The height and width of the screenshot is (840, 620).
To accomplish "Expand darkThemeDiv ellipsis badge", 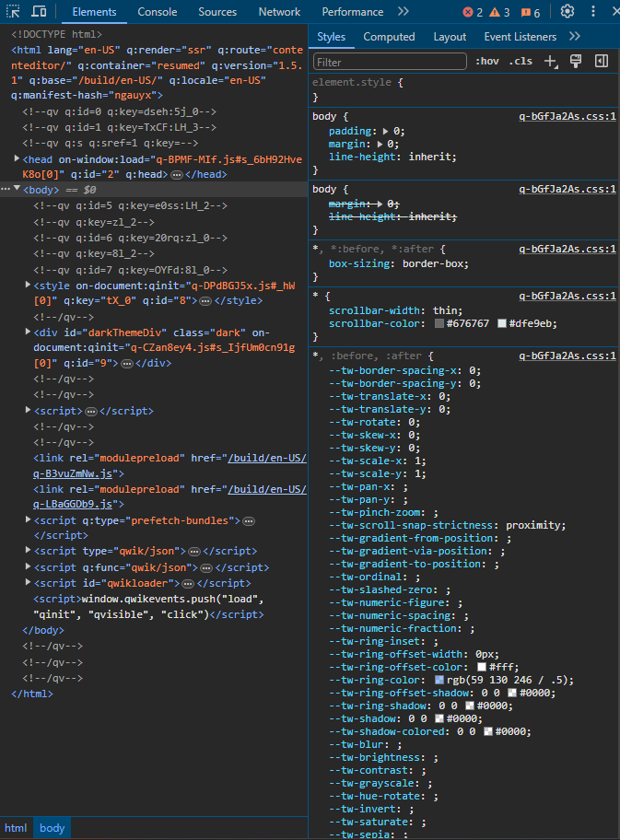I will point(127,364).
